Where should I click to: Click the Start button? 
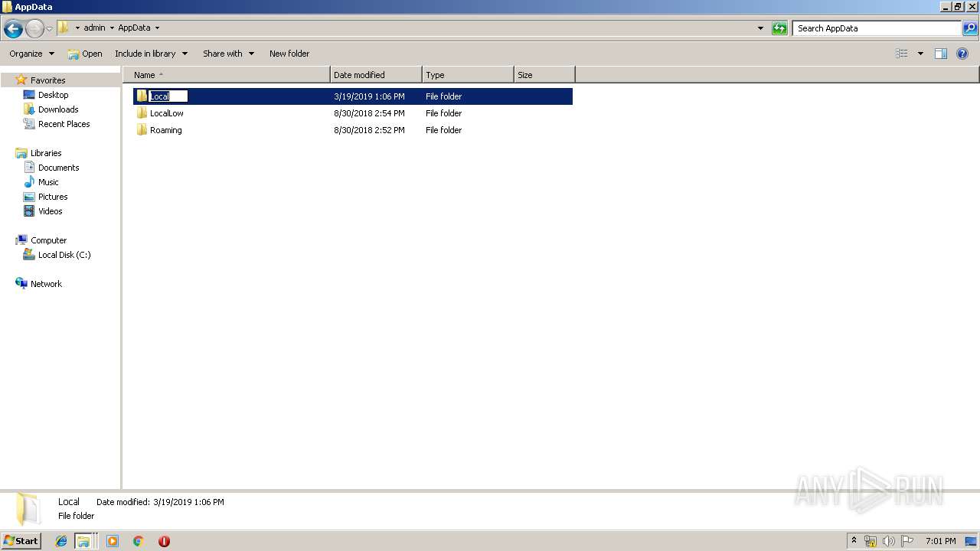pos(21,541)
